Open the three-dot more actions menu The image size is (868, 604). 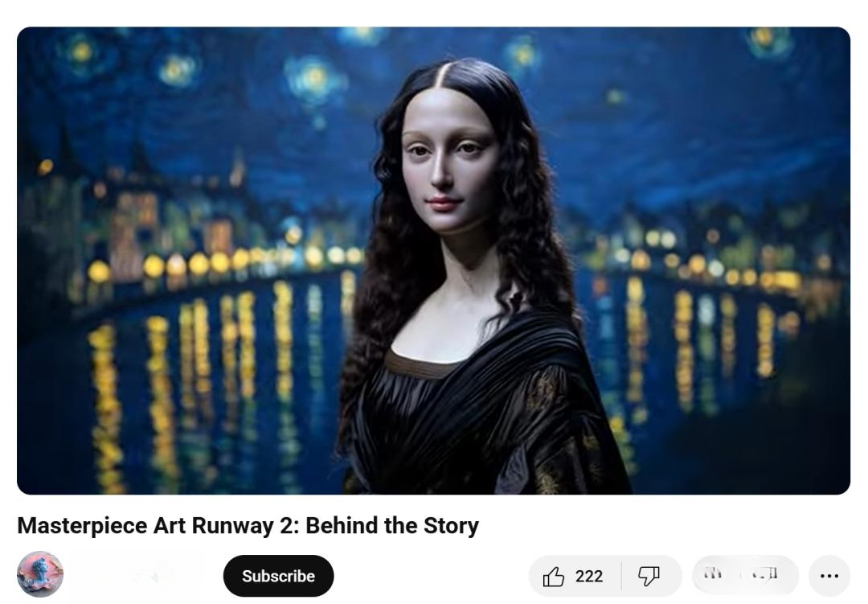tap(829, 577)
